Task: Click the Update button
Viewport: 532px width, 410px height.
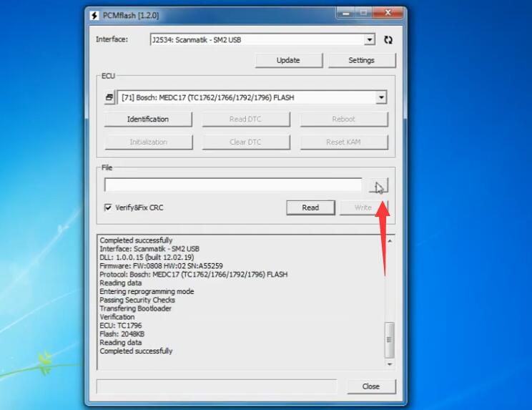Action: pos(288,60)
